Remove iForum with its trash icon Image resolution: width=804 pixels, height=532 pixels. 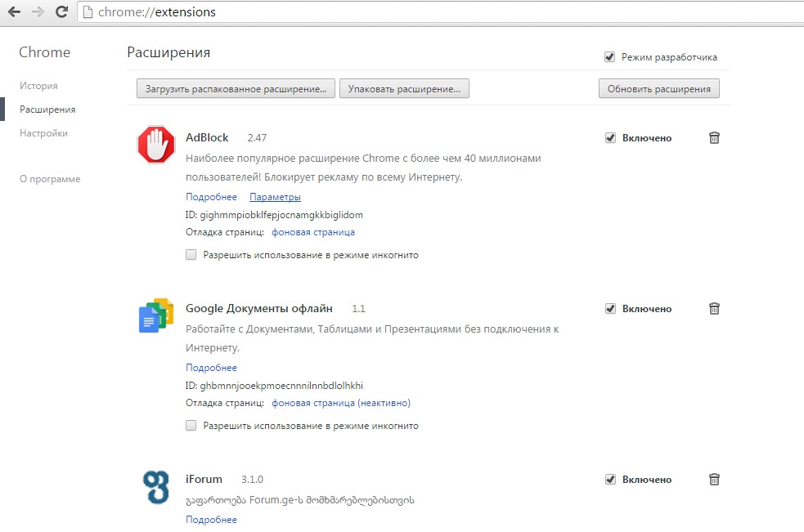pos(714,479)
